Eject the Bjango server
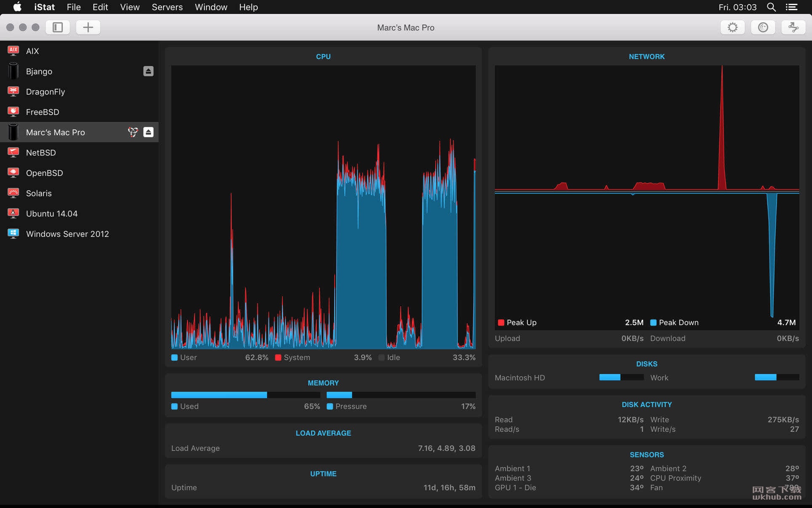Screen dimensions: 812x508 coord(148,71)
